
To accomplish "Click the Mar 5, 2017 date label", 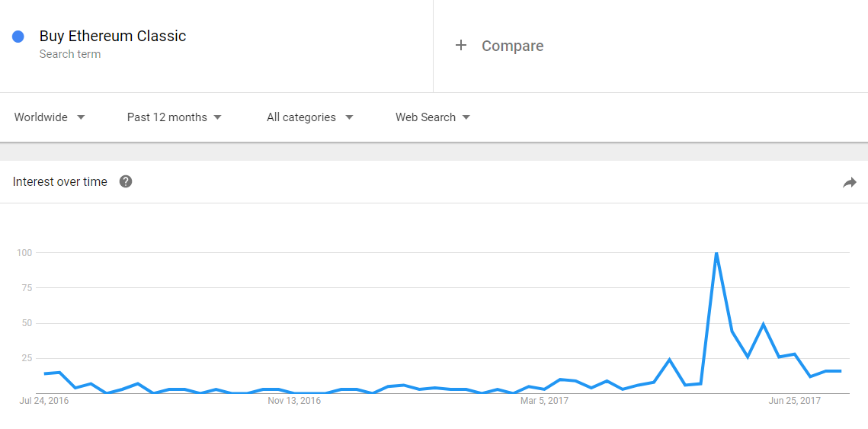I will tap(544, 401).
